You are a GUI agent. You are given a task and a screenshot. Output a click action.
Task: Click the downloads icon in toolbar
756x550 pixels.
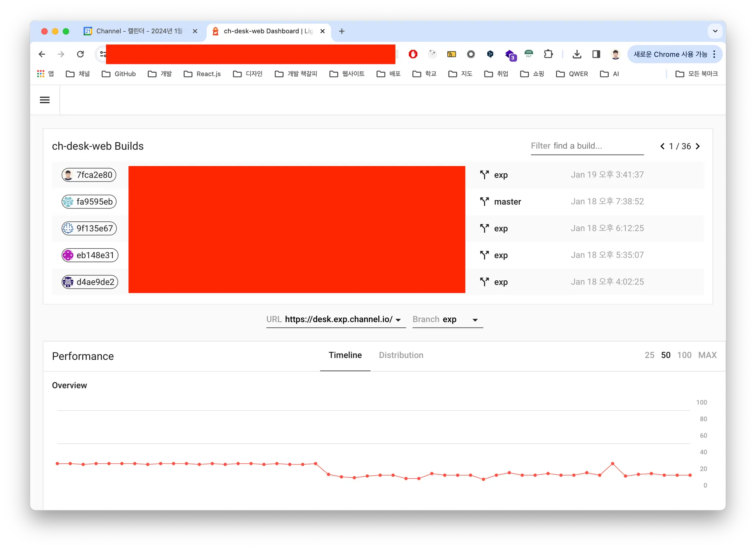click(577, 54)
